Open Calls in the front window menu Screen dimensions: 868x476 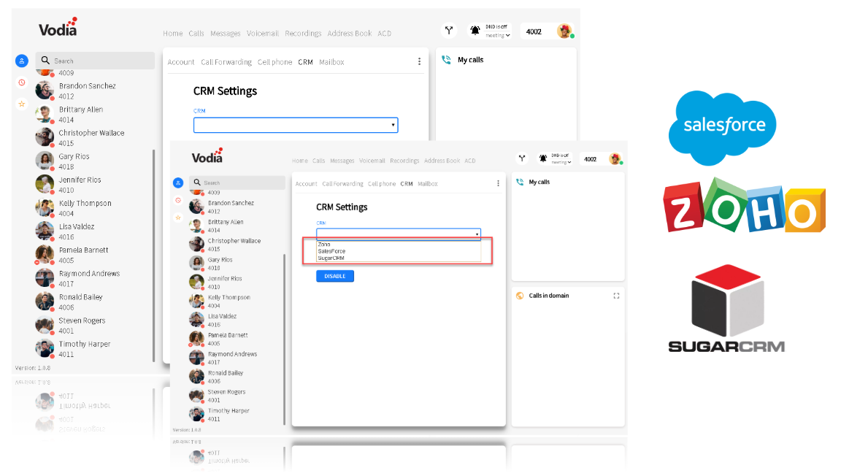(319, 161)
